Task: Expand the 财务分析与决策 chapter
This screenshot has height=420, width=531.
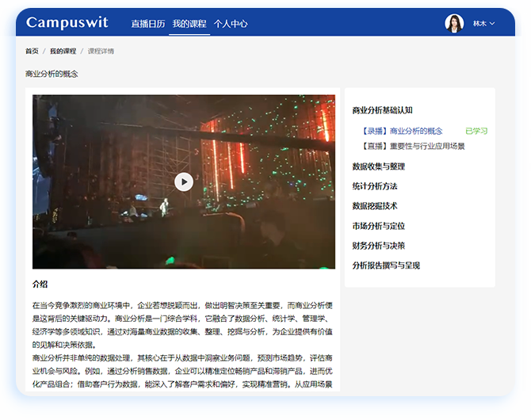Action: 378,246
